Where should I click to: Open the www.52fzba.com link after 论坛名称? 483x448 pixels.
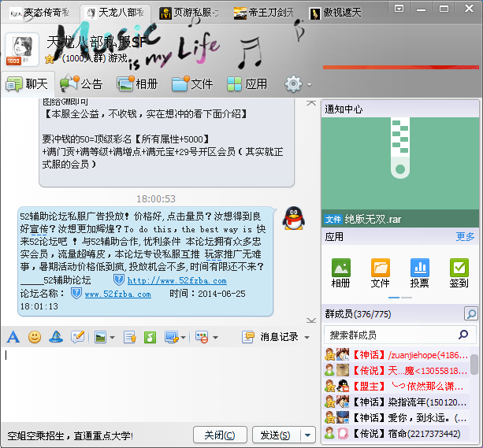(117, 294)
